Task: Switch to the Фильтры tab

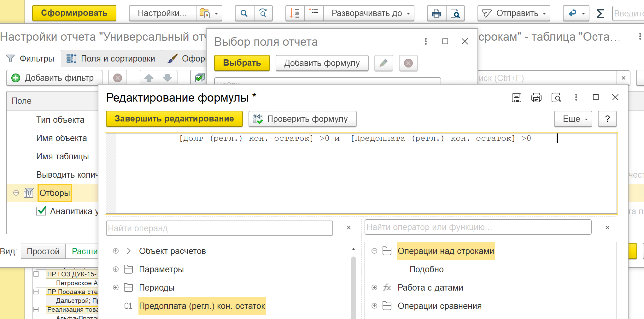Action: pos(31,59)
